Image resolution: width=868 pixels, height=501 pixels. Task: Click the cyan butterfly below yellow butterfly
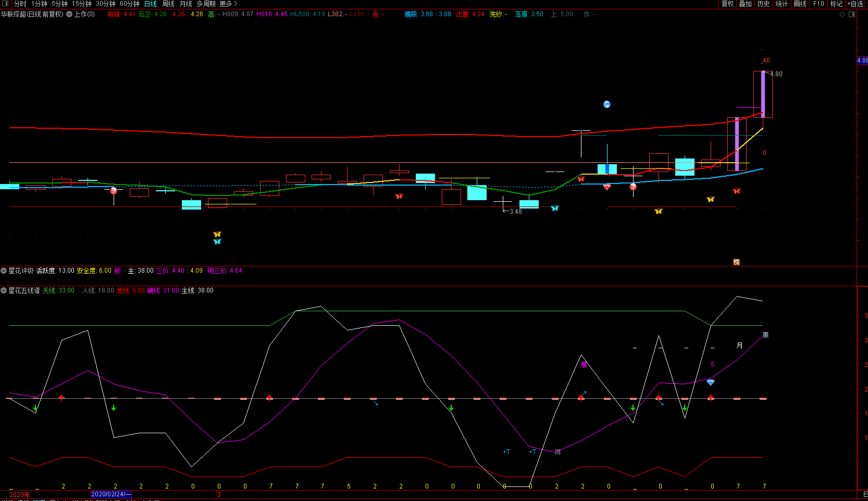tap(217, 241)
